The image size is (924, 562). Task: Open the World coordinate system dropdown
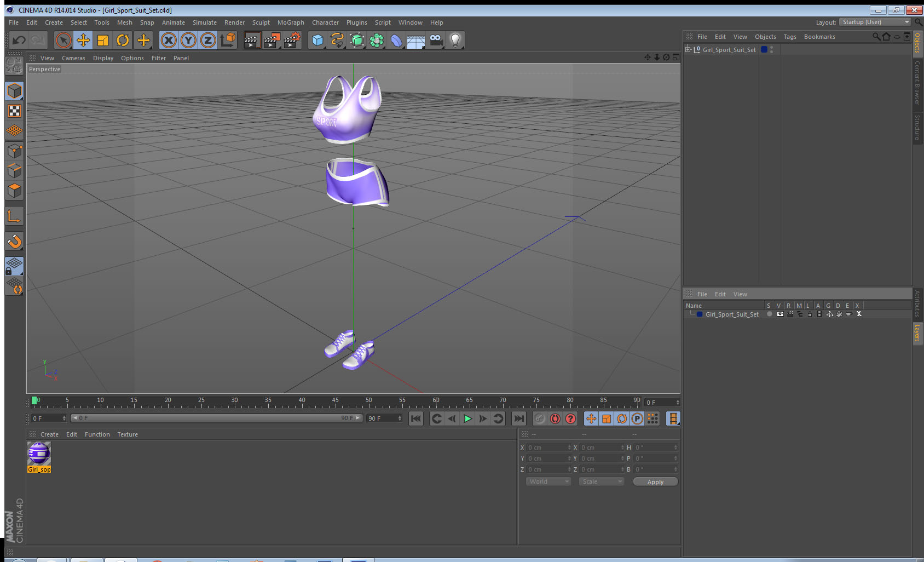click(548, 481)
